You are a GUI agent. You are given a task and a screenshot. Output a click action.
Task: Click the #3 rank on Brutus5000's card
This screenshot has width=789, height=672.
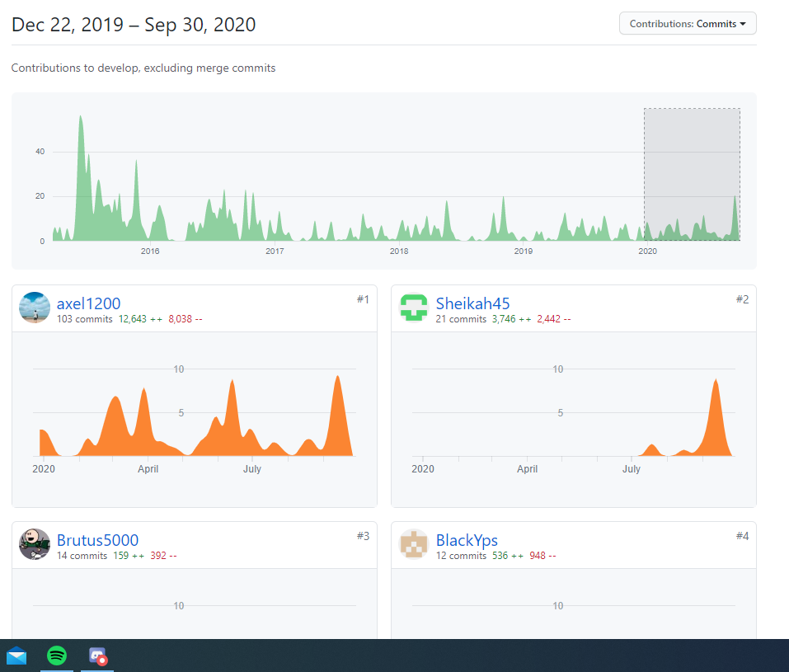click(363, 536)
